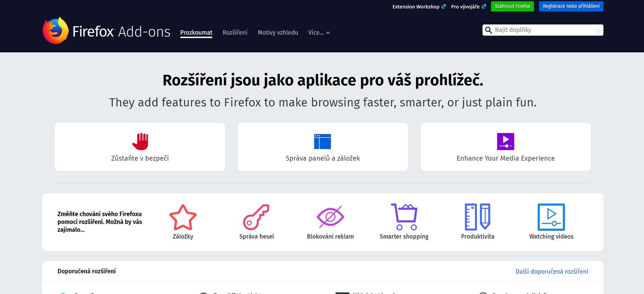Focus the Najít doplňky search field
Viewport: 644px width, 294px height.
click(543, 30)
